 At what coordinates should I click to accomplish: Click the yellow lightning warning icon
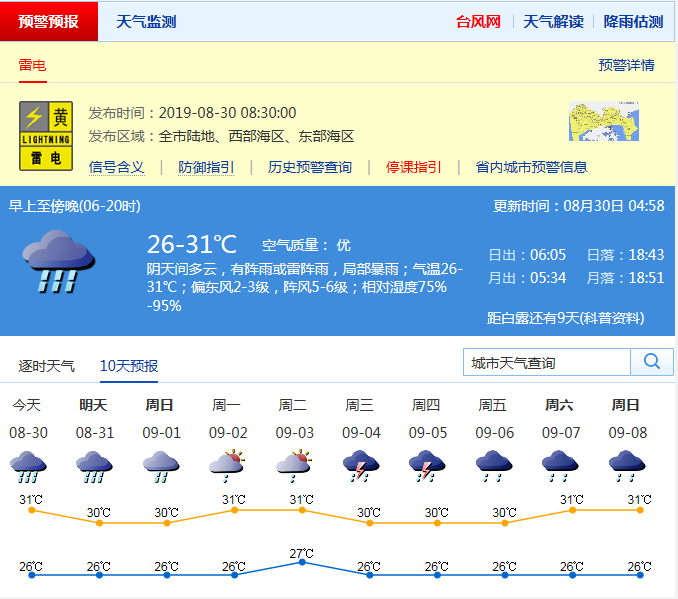tap(47, 135)
